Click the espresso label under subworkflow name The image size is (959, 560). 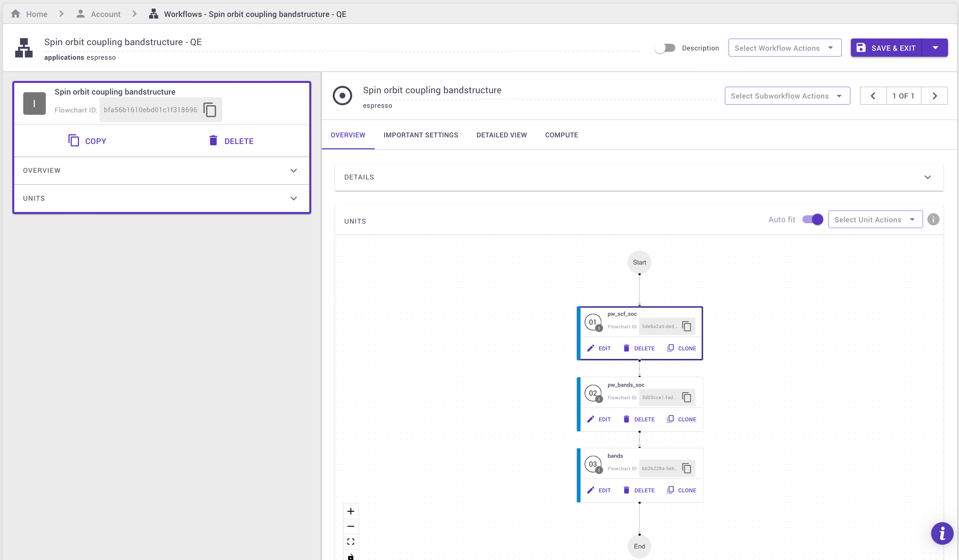click(378, 106)
